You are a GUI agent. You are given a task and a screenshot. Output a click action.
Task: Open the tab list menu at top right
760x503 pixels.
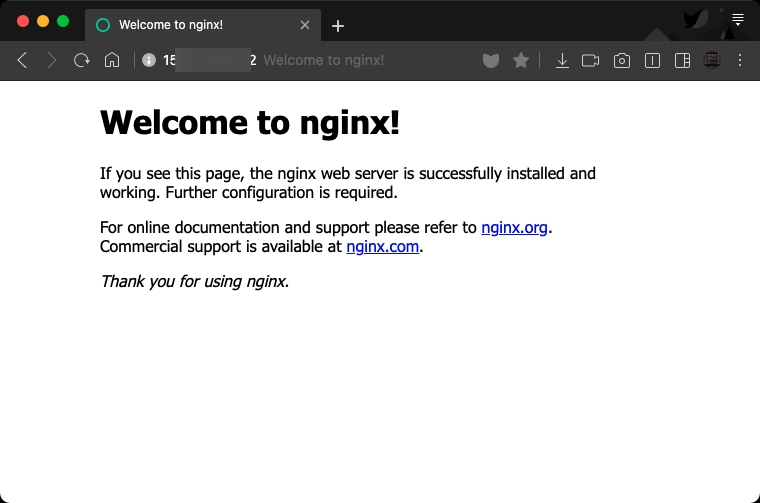coord(738,19)
